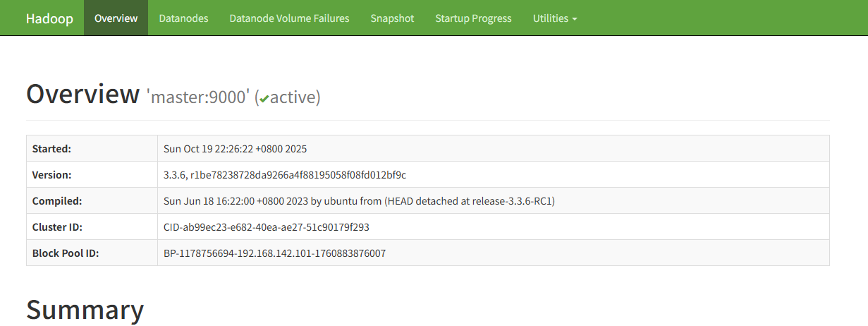Click the Overview page heading
The height and width of the screenshot is (326, 868).
[x=82, y=94]
